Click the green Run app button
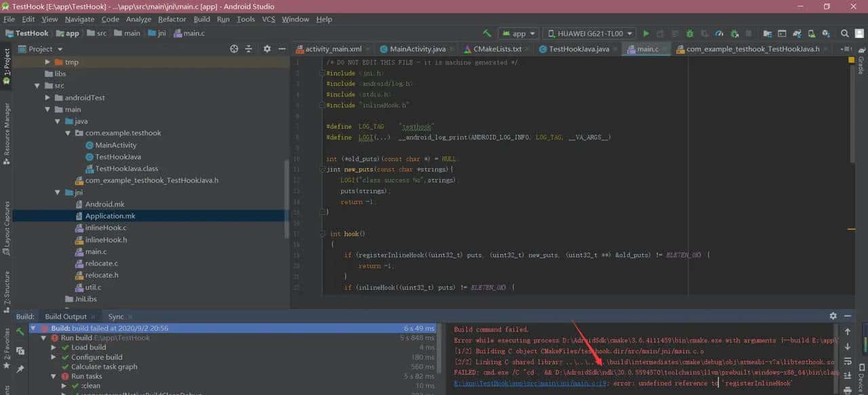Screen dimensions: 868x395 coord(646,33)
